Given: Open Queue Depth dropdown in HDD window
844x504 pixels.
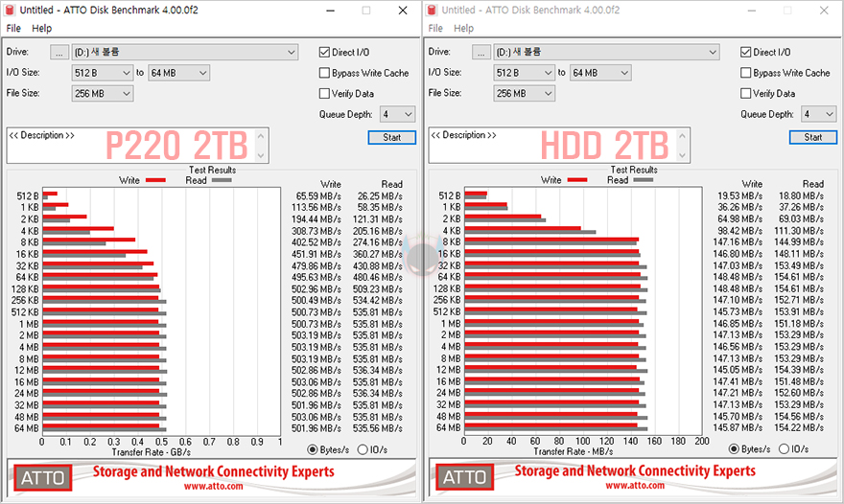Looking at the screenshot, I should [x=819, y=114].
